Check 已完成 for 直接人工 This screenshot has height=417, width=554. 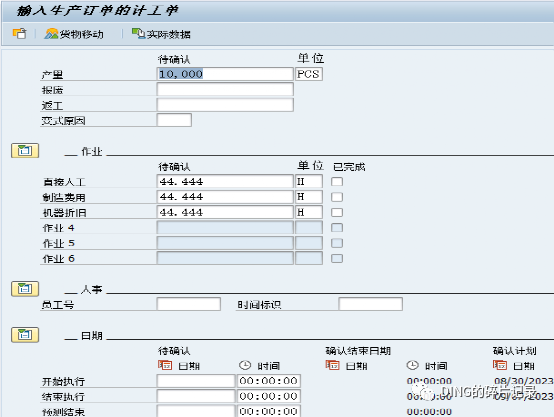337,182
